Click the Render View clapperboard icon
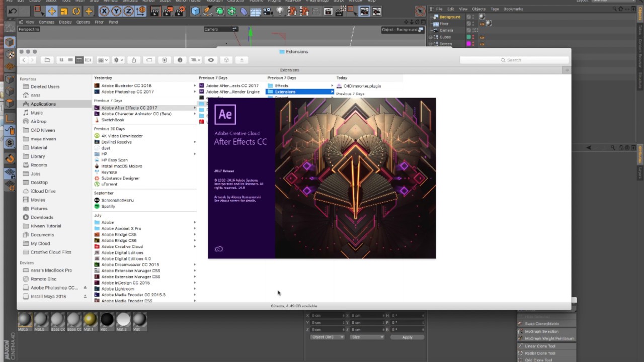This screenshot has height=362, width=644. 155,11
